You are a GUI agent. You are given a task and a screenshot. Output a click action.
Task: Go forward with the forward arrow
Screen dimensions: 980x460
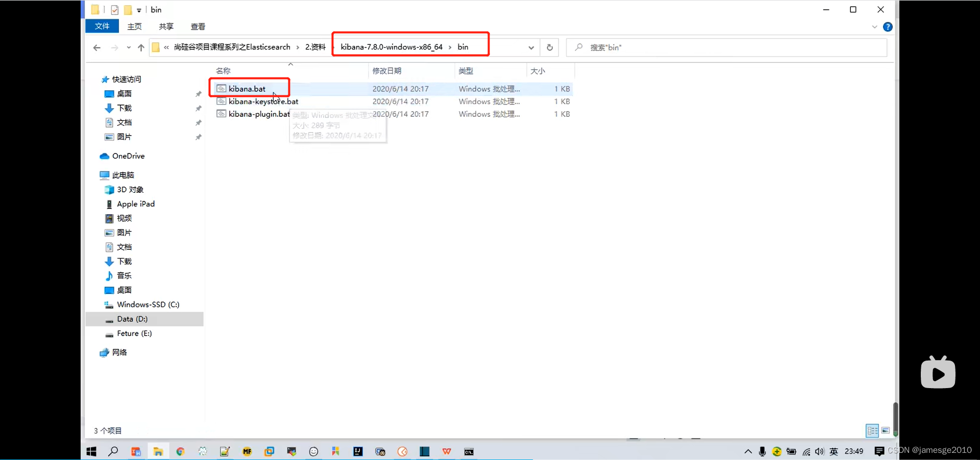click(114, 47)
